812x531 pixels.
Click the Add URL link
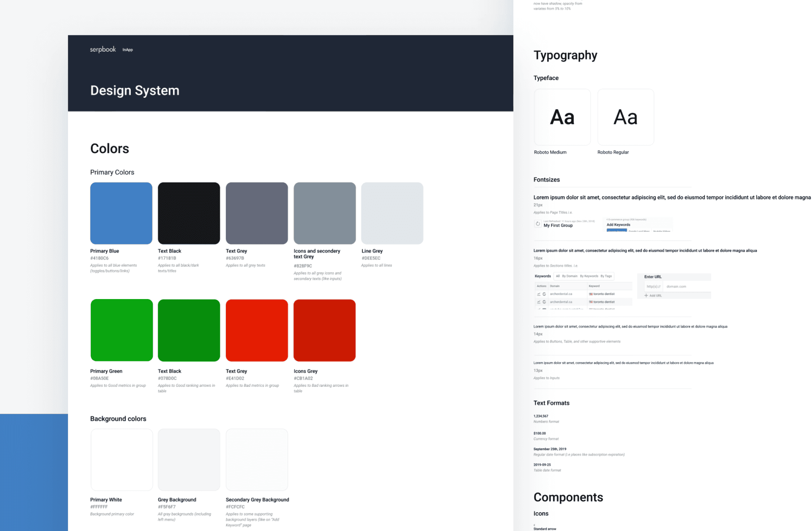[656, 296]
